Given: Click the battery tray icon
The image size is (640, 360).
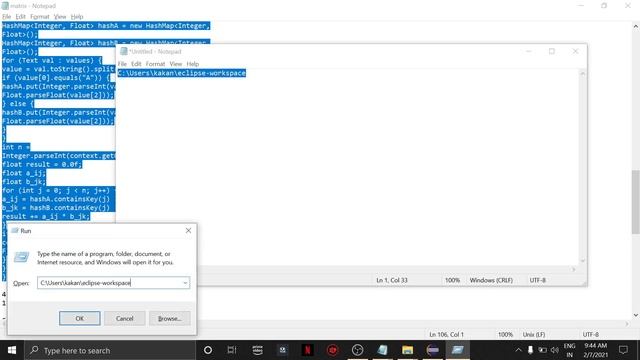Looking at the screenshot, I should [x=542, y=350].
